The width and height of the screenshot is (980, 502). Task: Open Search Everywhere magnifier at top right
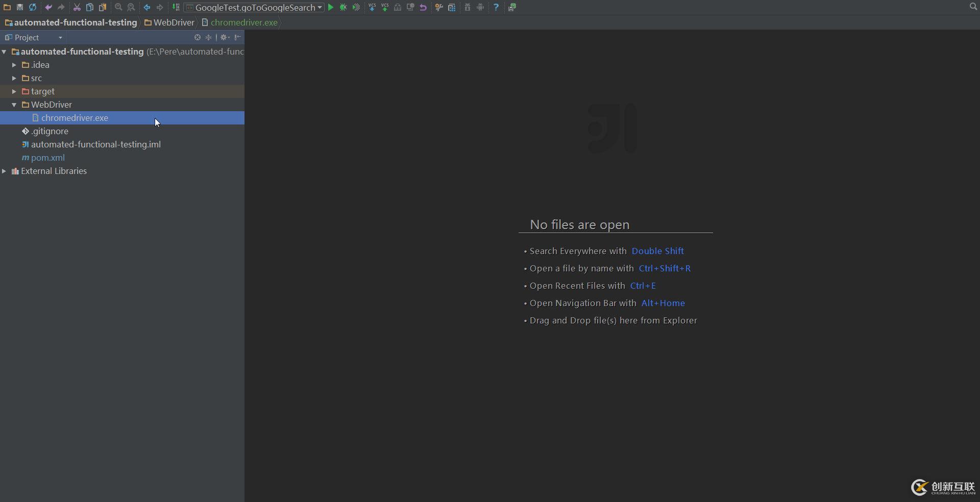point(973,7)
